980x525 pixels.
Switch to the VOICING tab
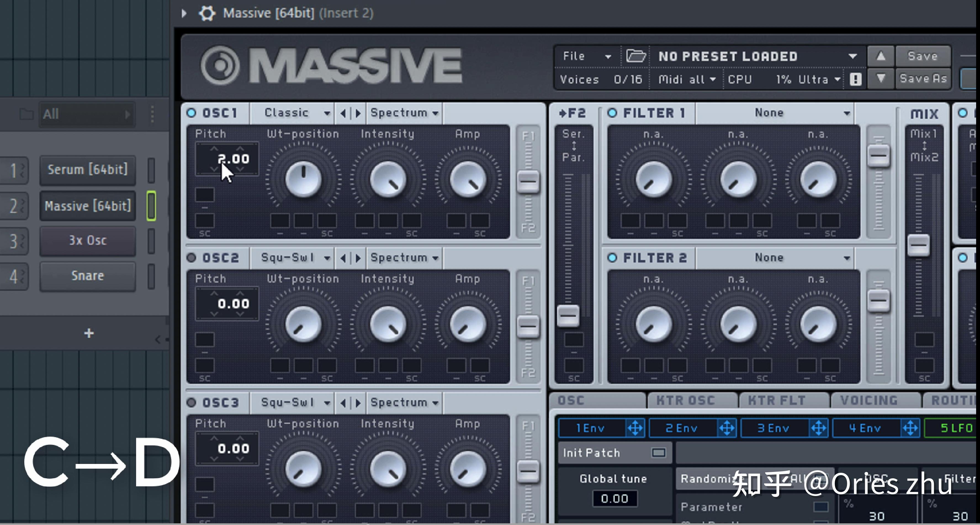point(869,400)
